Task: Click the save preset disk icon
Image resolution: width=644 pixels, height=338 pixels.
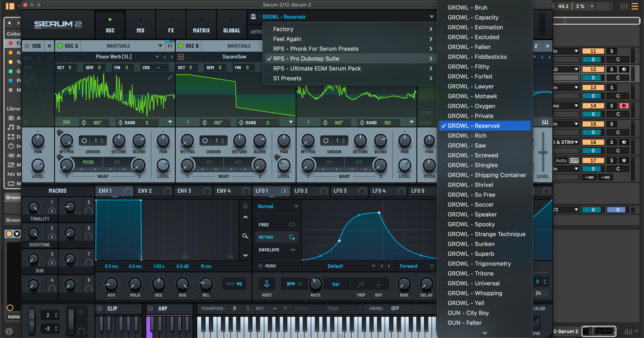Action: (253, 17)
